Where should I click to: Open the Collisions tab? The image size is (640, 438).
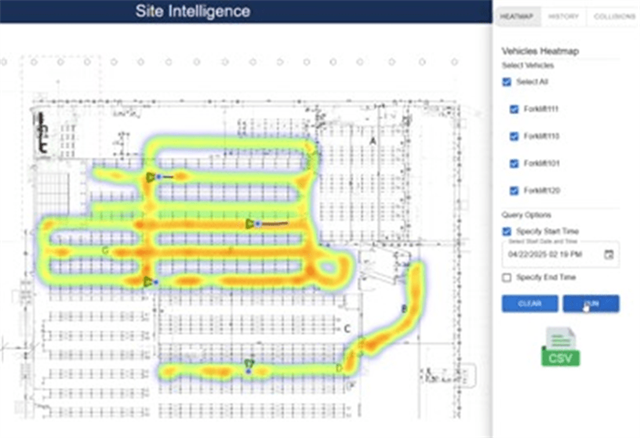pyautogui.click(x=613, y=17)
